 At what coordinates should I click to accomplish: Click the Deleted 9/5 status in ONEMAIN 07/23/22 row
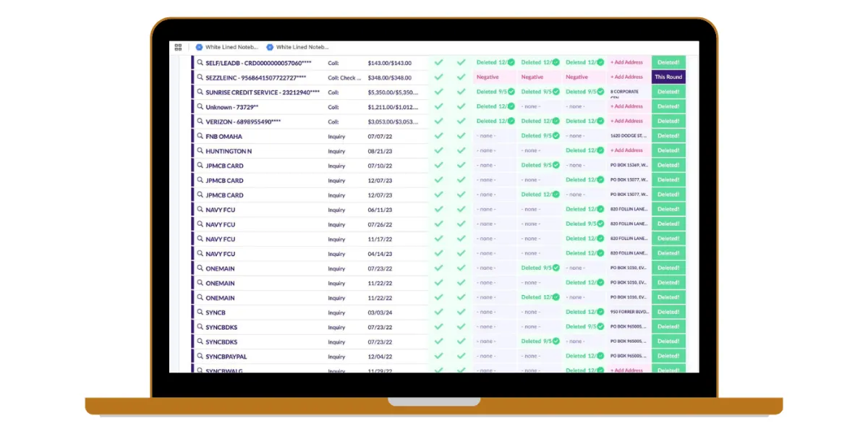(x=540, y=268)
